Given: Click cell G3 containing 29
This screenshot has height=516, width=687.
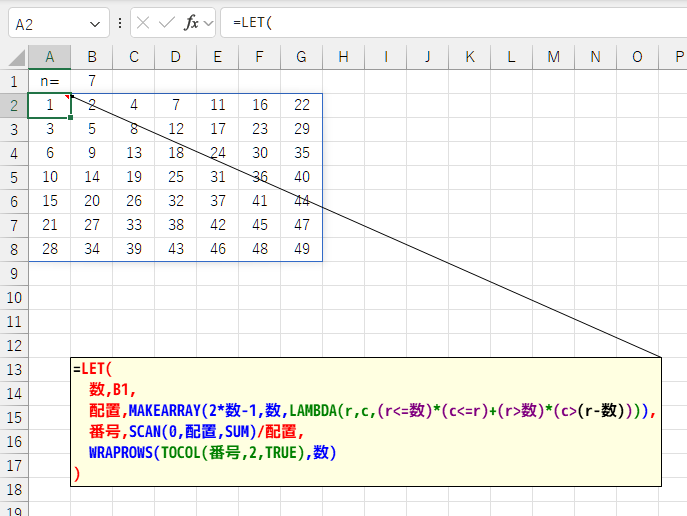Looking at the screenshot, I should (x=301, y=129).
